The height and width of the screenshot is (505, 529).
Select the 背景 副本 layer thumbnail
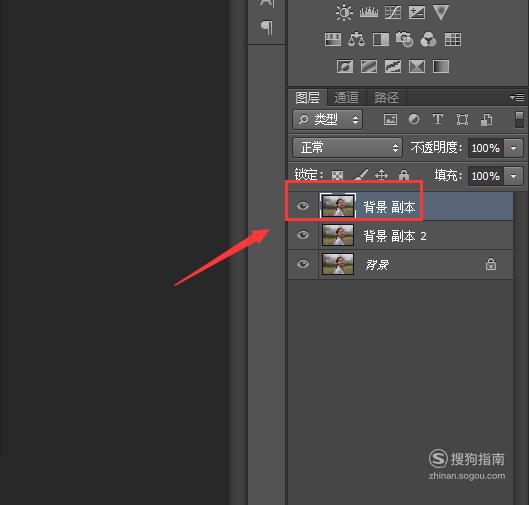(338, 206)
